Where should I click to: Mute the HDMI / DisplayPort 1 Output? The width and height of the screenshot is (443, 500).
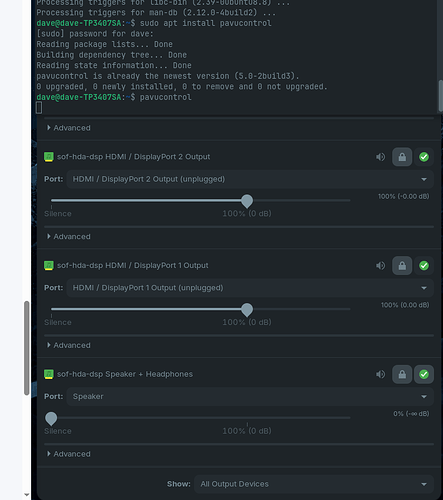click(380, 266)
